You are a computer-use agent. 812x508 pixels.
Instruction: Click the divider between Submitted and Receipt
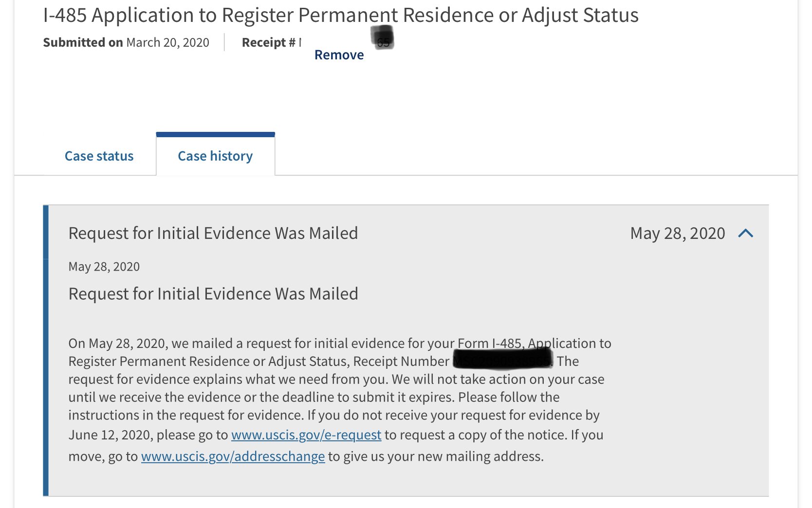pyautogui.click(x=224, y=42)
